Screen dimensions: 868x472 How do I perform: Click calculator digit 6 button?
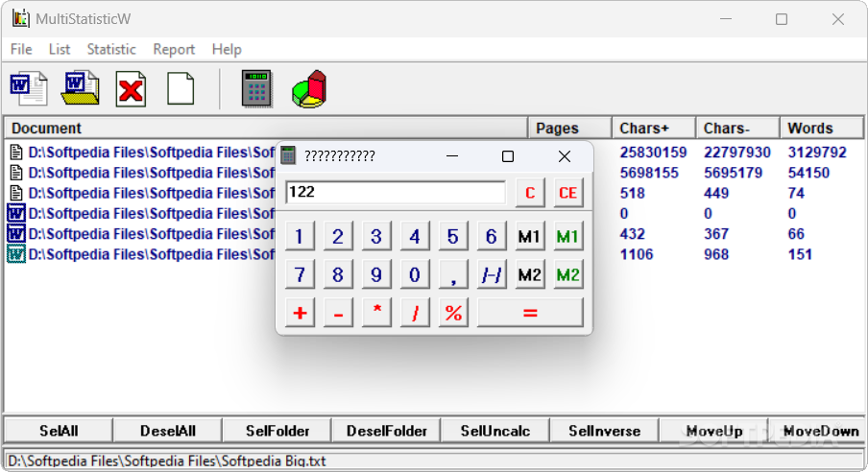coord(491,236)
